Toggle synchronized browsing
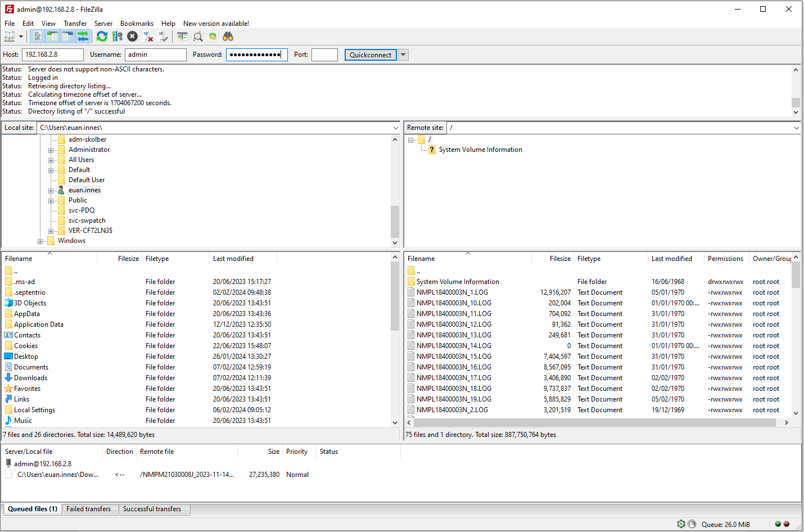Viewport: 804px width, 532px height. 213,36
